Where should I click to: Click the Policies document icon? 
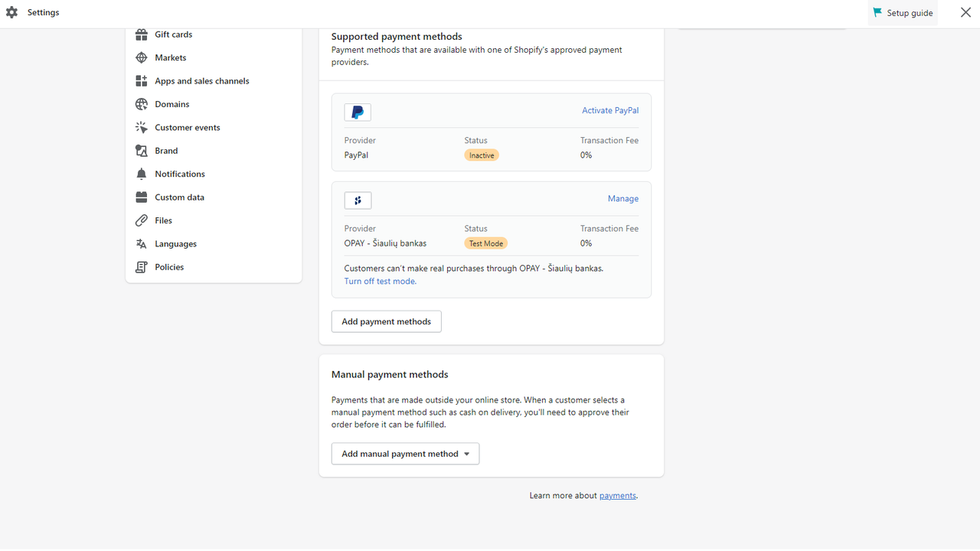click(x=142, y=267)
